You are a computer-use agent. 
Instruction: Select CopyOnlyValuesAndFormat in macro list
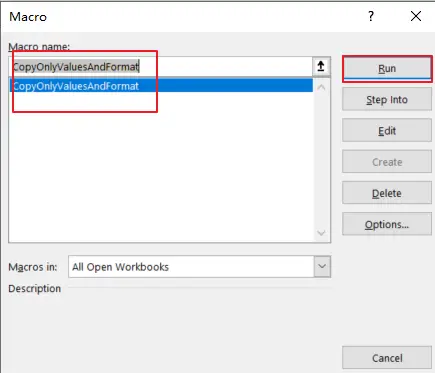[x=161, y=86]
